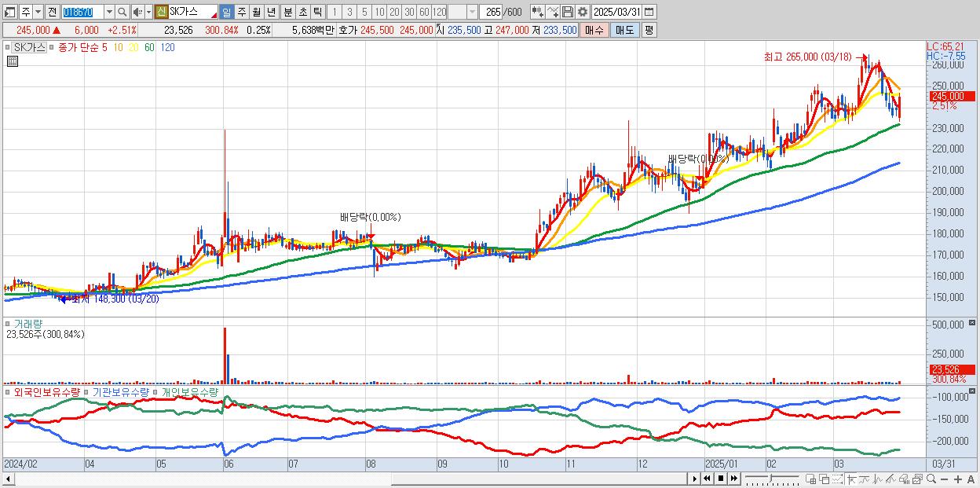Expand the stock code history dropdown

(x=109, y=12)
